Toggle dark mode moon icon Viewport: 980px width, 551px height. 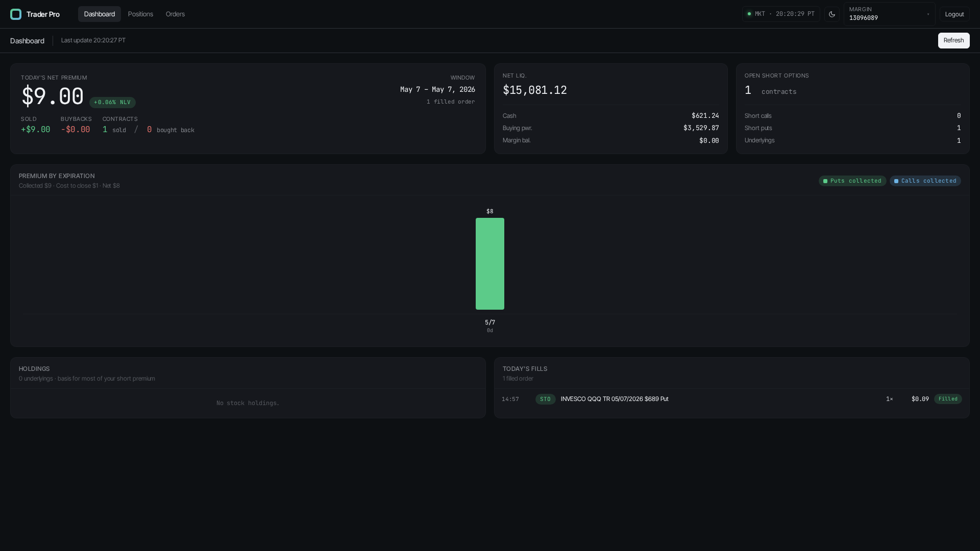pos(832,14)
